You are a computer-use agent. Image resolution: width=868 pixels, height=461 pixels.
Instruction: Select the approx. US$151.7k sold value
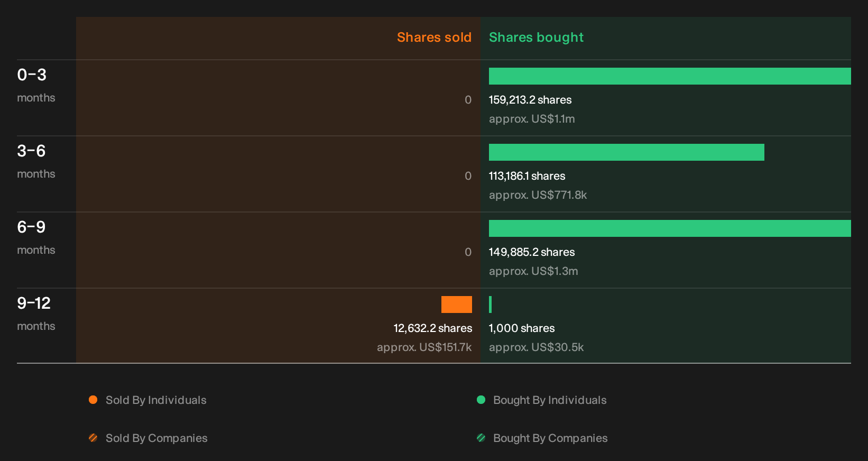tap(424, 347)
